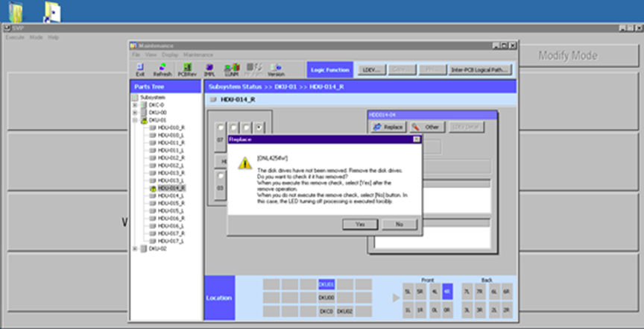This screenshot has width=644, height=329.
Task: Expand the DKU-02 tree node
Action: [x=135, y=248]
